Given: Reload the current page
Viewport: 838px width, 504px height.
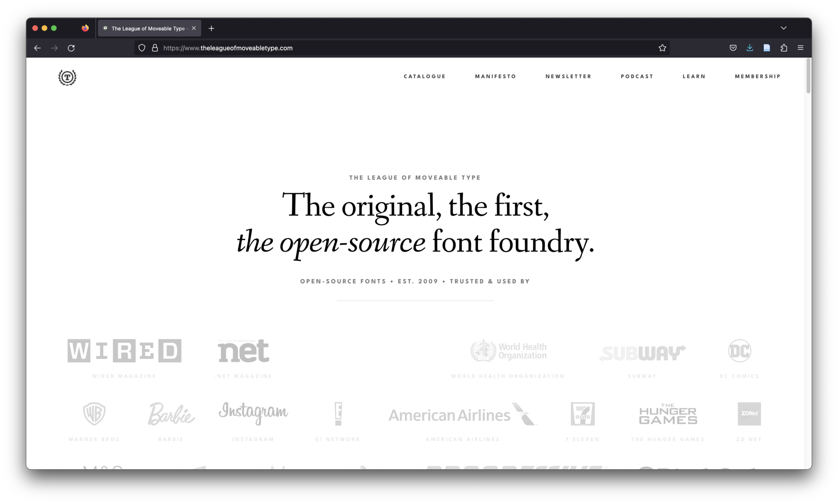Looking at the screenshot, I should (71, 48).
